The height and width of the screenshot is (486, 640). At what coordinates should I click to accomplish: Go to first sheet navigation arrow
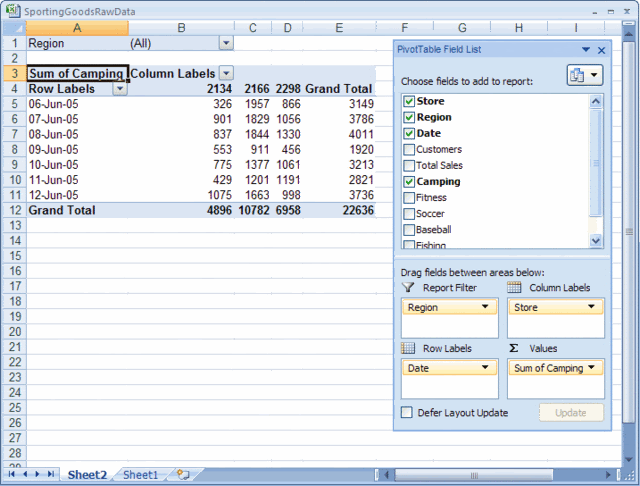[11, 474]
